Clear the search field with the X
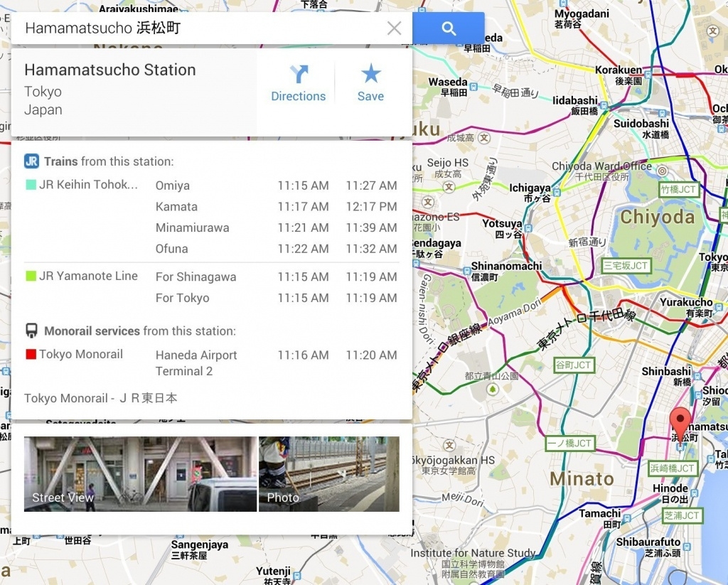Viewport: 728px width, 585px height. pos(394,28)
